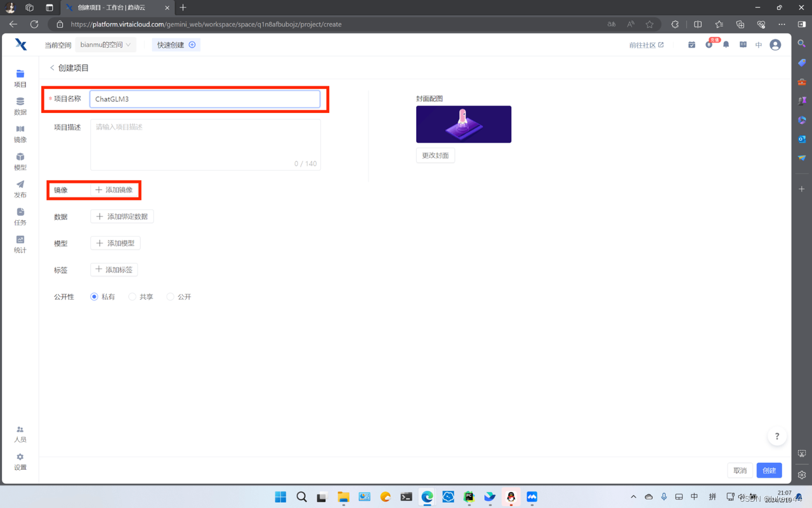Select the 私有 visibility radio button
The width and height of the screenshot is (812, 508).
point(95,297)
